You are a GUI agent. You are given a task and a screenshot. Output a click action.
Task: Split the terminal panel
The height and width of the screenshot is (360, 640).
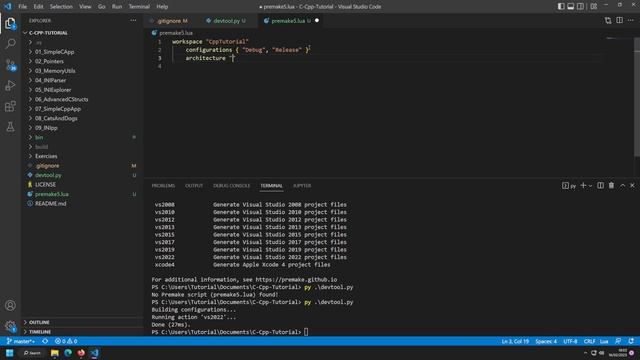600,186
